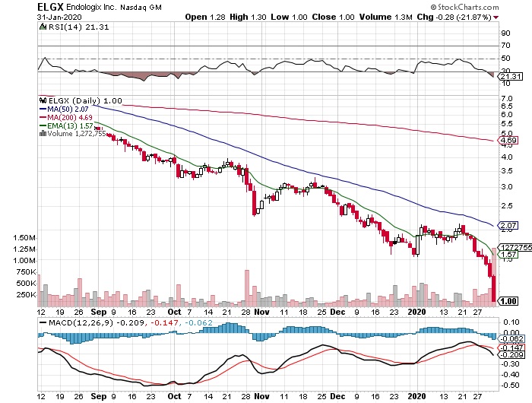The image size is (532, 403).
Task: Click the 4.69 MA(200) price tag
Action: [x=508, y=141]
